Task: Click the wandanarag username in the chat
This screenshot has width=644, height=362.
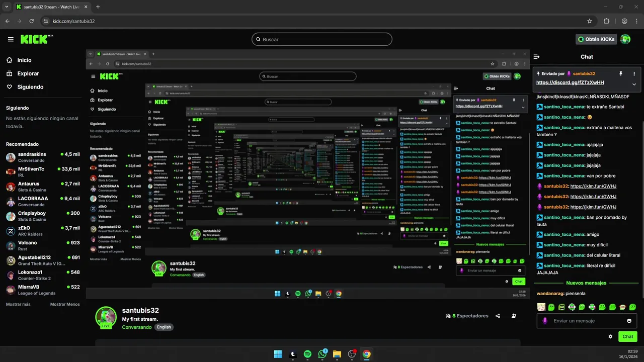Action: coord(550,294)
